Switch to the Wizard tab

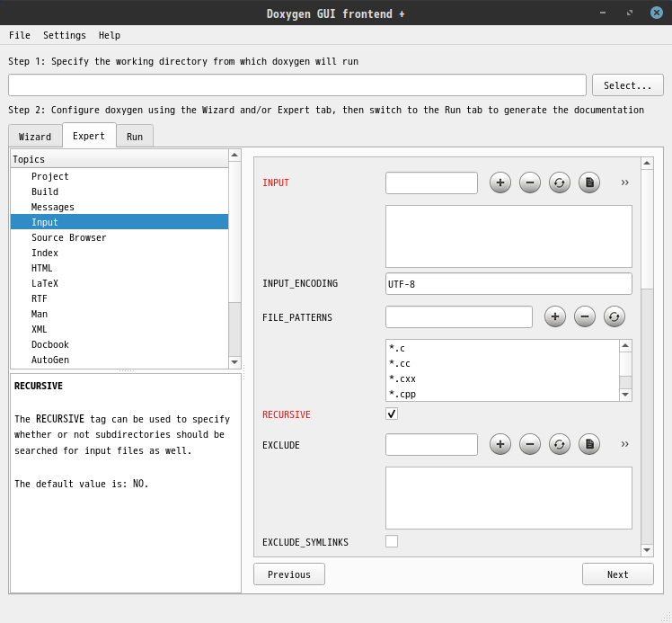coord(35,137)
